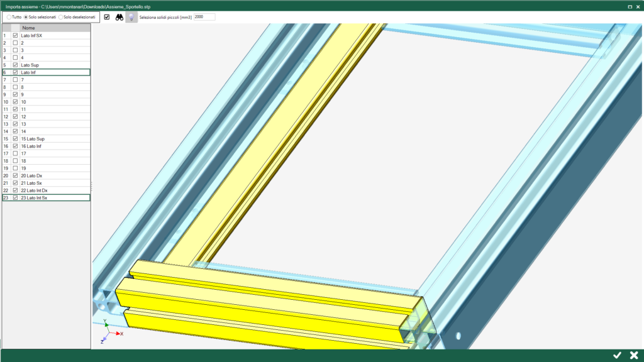This screenshot has height=362, width=644.
Task: Confirm the import with the checkmark button
Action: pyautogui.click(x=619, y=354)
